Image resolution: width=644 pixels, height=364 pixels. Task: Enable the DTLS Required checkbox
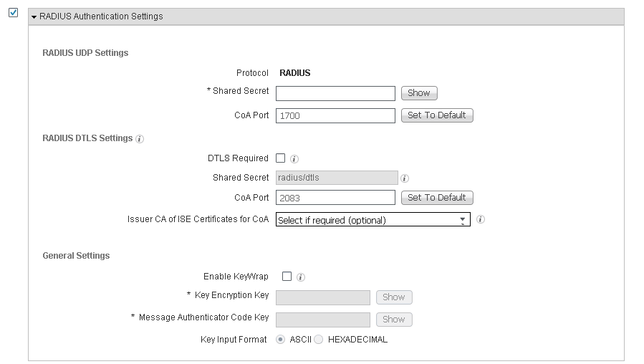(281, 158)
